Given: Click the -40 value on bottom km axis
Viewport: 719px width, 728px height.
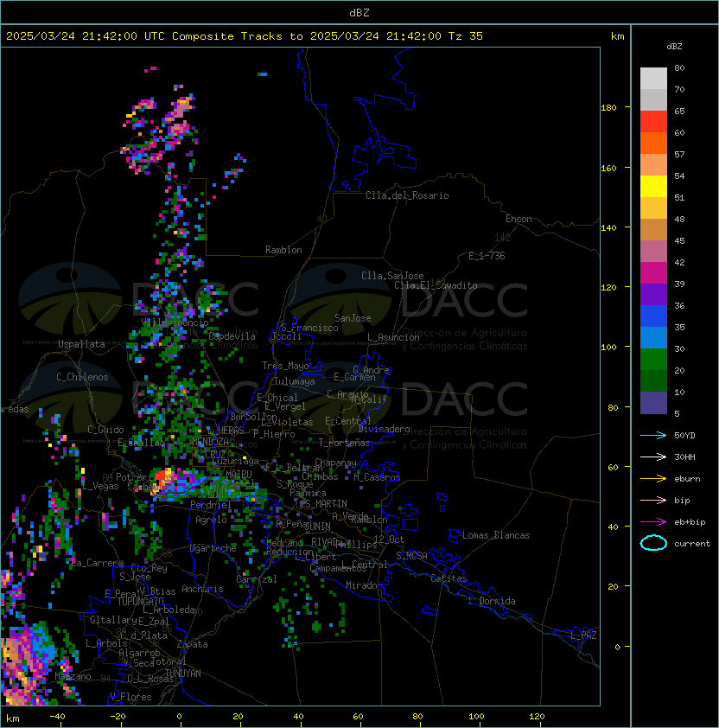Looking at the screenshot, I should click(x=57, y=717).
